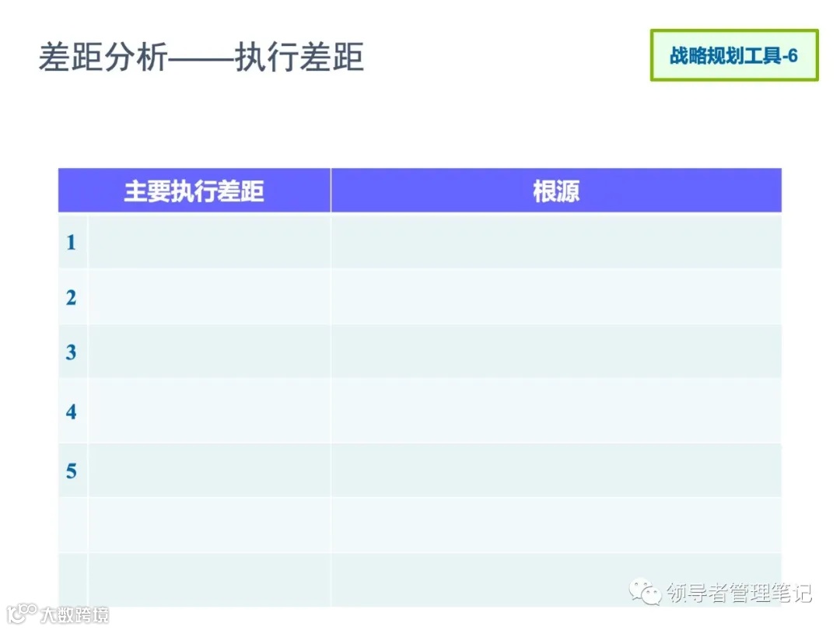Select row number 2 in the table
Screen dimensions: 840x630
coord(72,297)
